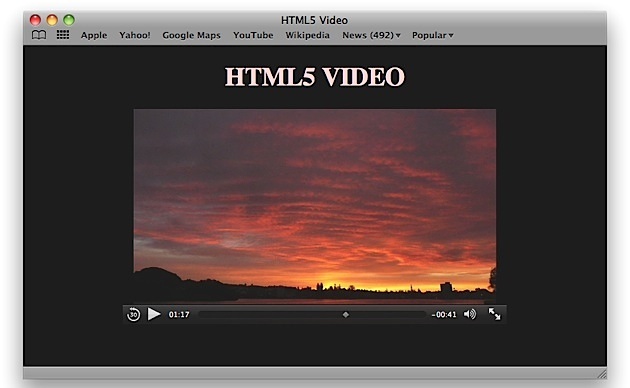Screen dimensions: 630x388
Task: Expand the News (492) bookmark folder
Action: [x=371, y=35]
